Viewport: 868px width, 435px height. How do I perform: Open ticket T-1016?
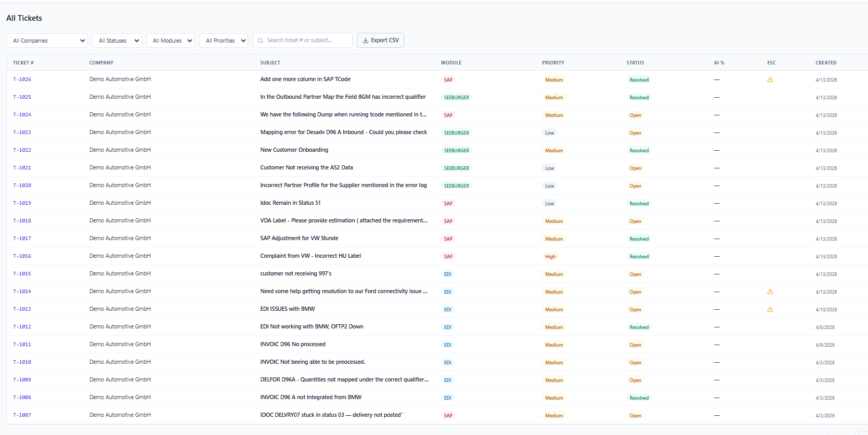pos(22,256)
